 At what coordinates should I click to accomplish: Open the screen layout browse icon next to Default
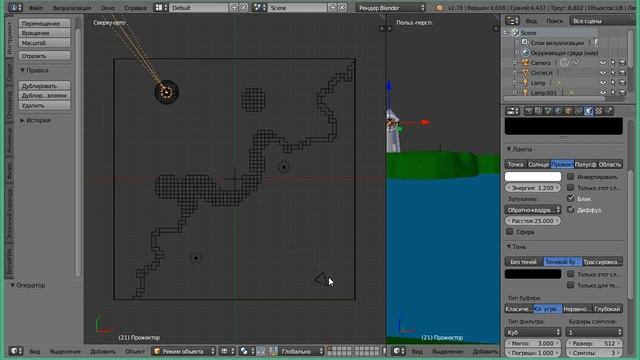[161, 7]
